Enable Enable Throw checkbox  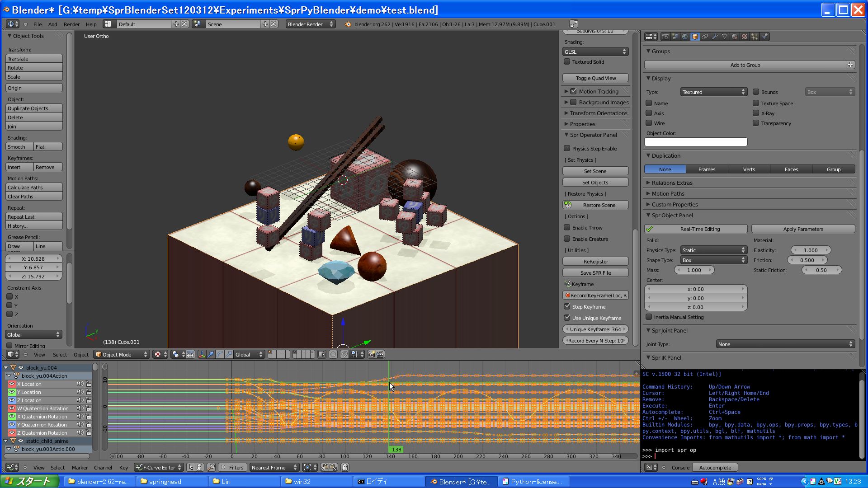[x=567, y=227]
